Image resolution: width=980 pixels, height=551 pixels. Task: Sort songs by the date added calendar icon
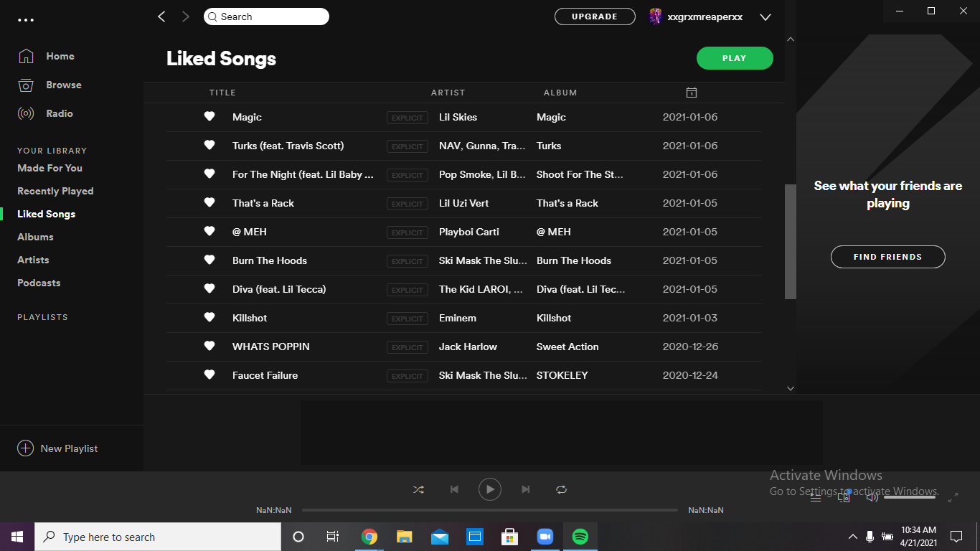691,93
